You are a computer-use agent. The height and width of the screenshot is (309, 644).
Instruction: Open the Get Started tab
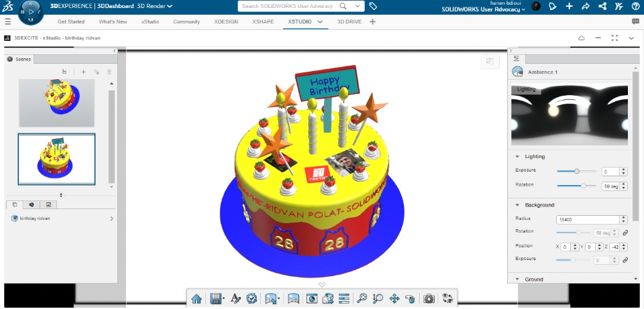(x=71, y=21)
